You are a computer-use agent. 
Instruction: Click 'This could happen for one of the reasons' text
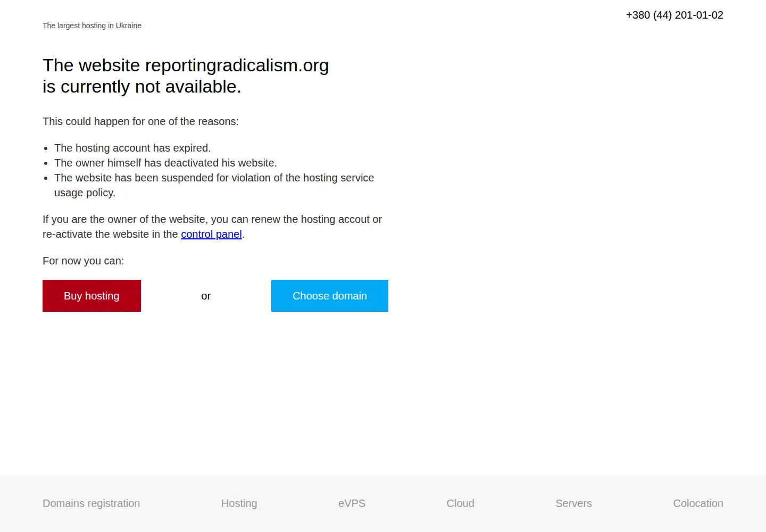point(140,121)
